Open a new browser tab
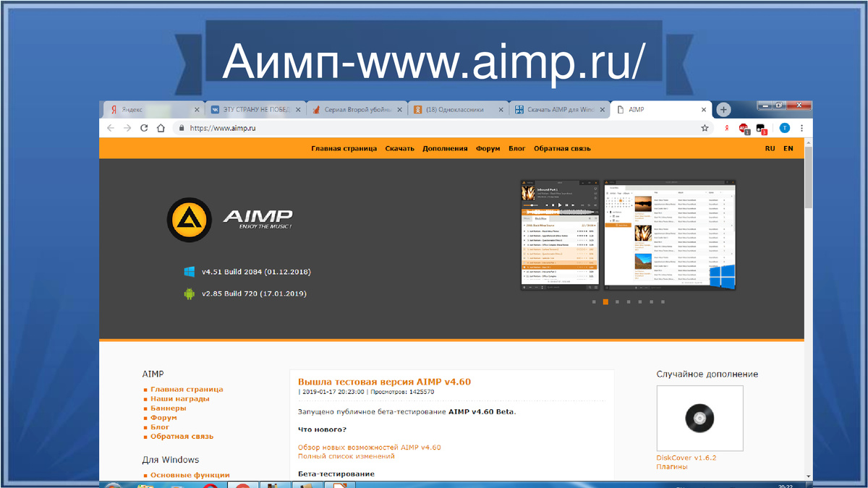 click(723, 110)
